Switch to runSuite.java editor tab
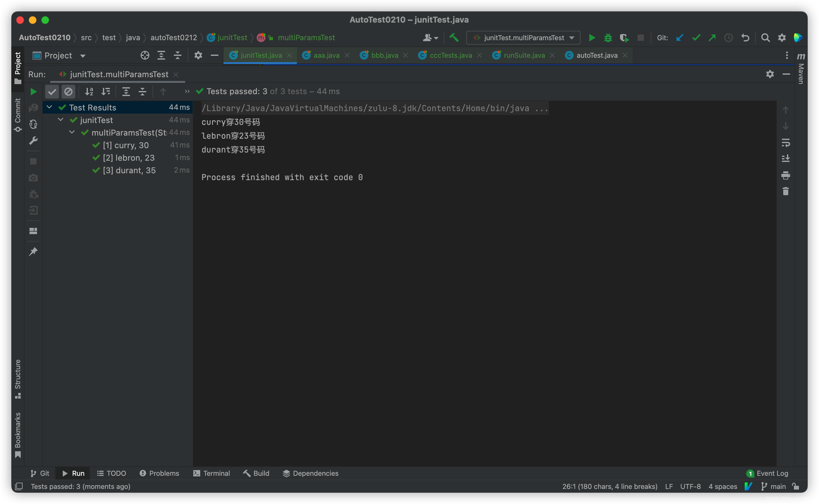 pyautogui.click(x=524, y=55)
